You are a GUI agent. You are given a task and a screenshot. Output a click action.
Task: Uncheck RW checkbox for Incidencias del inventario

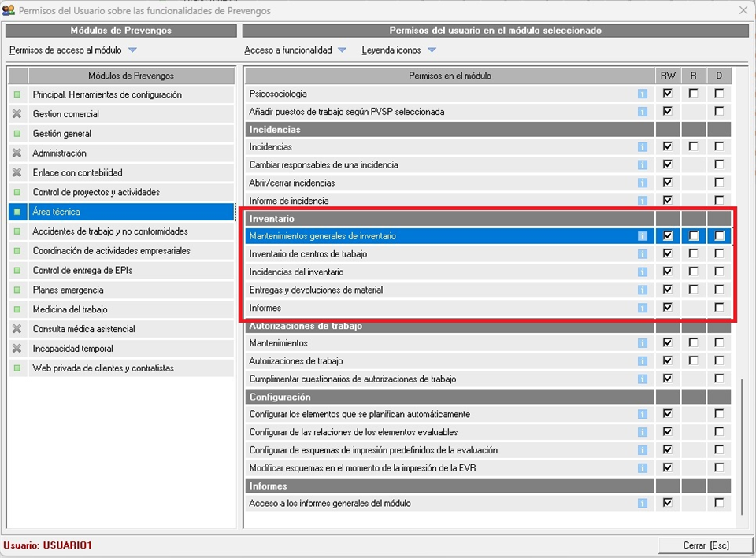coord(668,272)
